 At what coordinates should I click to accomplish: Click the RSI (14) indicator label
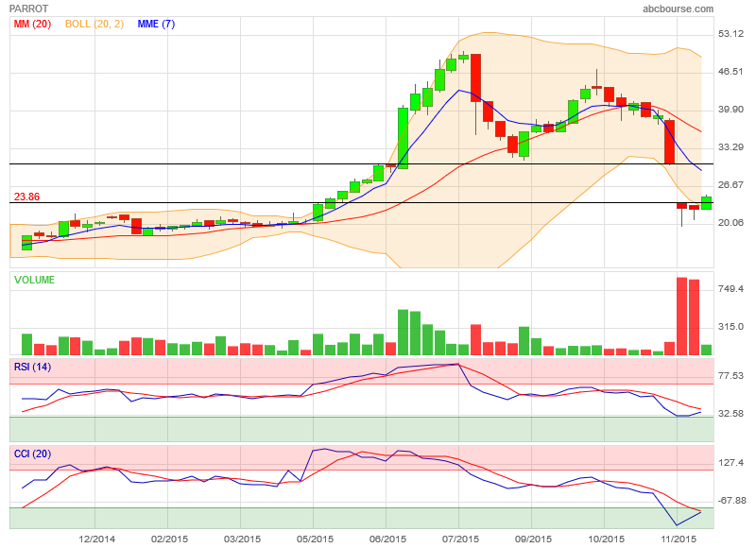[32, 367]
